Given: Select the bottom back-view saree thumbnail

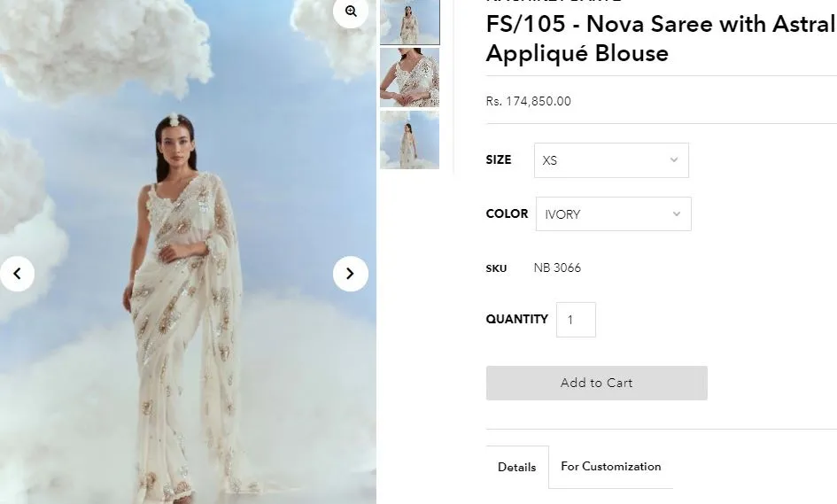Looking at the screenshot, I should point(409,139).
